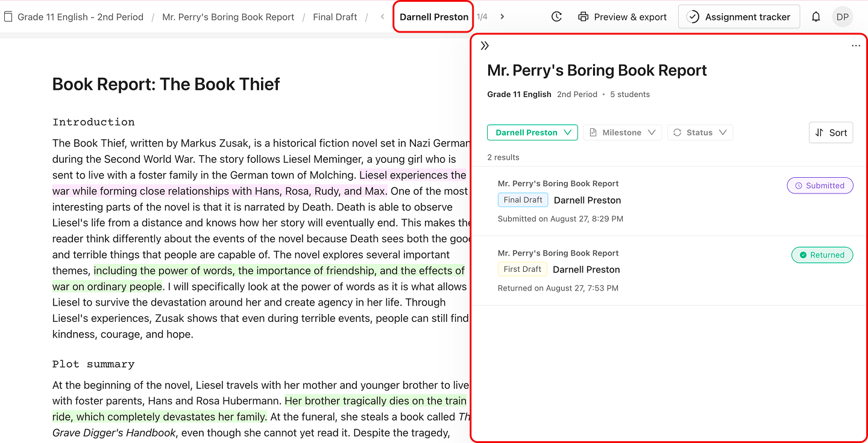Open Grade 11 English - 2nd Period breadcrumb
This screenshot has height=443, width=868.
point(80,17)
